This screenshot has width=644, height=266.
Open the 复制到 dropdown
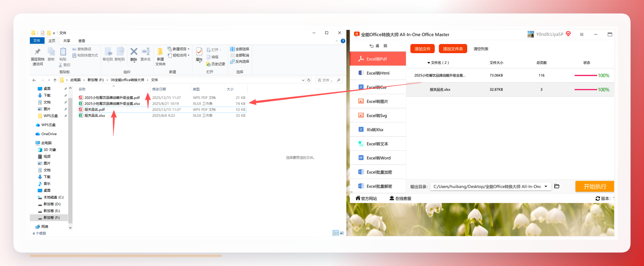coord(120,61)
